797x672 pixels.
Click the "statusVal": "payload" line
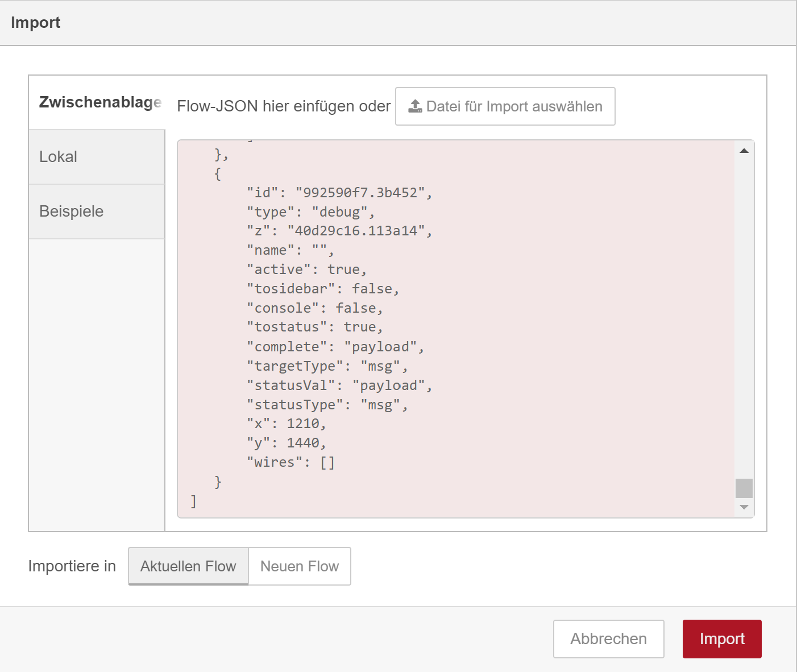tap(339, 385)
